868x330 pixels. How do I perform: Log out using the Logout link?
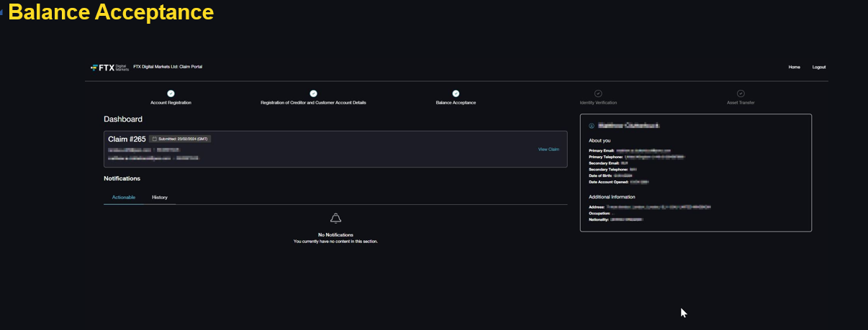pos(819,67)
